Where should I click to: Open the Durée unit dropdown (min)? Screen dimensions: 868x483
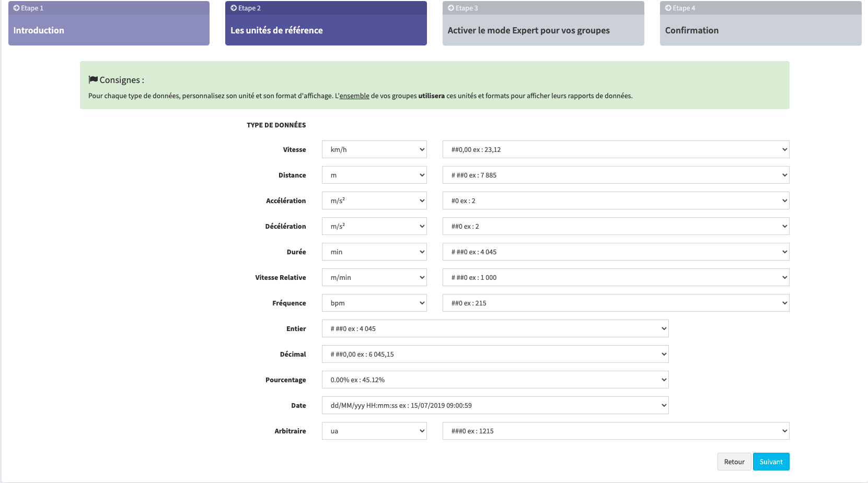[374, 252]
